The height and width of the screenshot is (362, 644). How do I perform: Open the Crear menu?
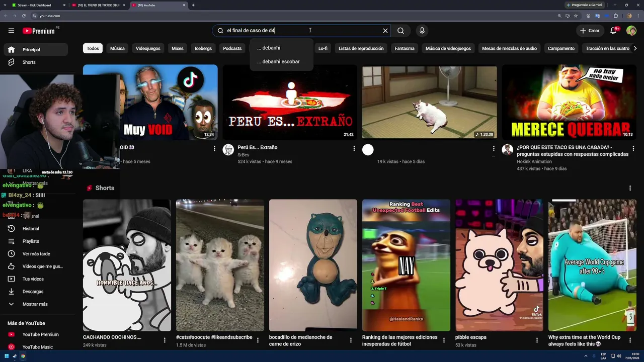590,31
